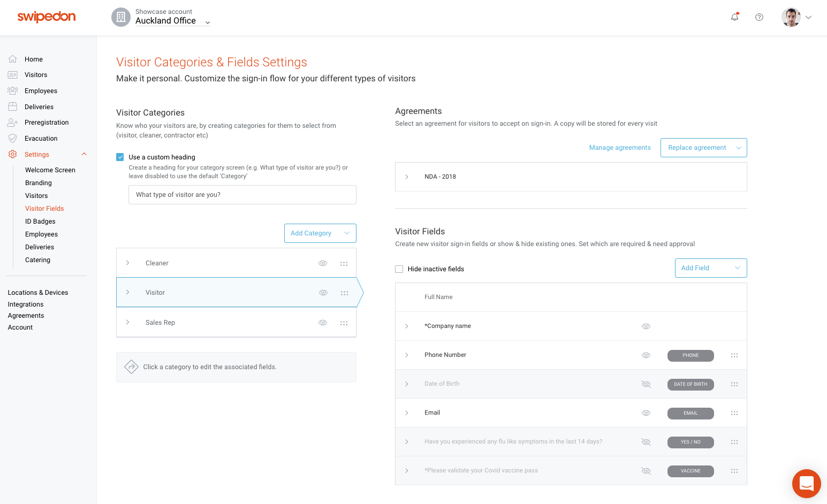
Task: Toggle visibility of Company name field
Action: click(x=646, y=326)
